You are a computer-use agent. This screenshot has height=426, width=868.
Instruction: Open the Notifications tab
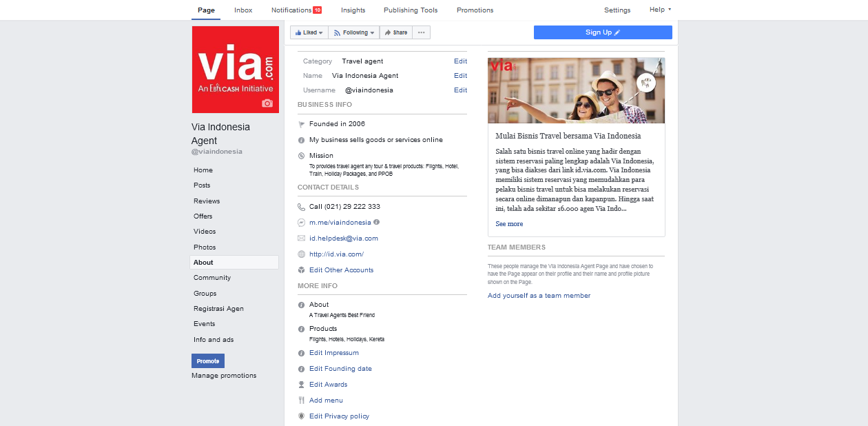(296, 10)
